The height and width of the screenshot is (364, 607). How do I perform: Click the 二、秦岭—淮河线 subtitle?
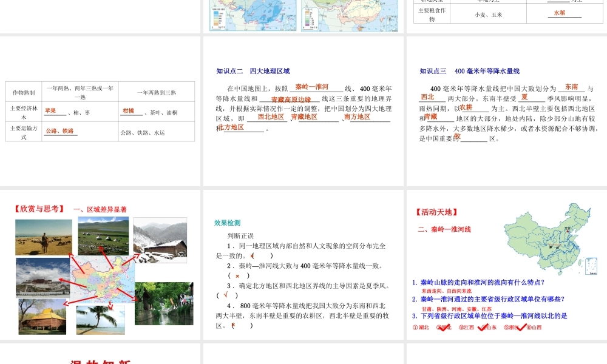(x=444, y=229)
